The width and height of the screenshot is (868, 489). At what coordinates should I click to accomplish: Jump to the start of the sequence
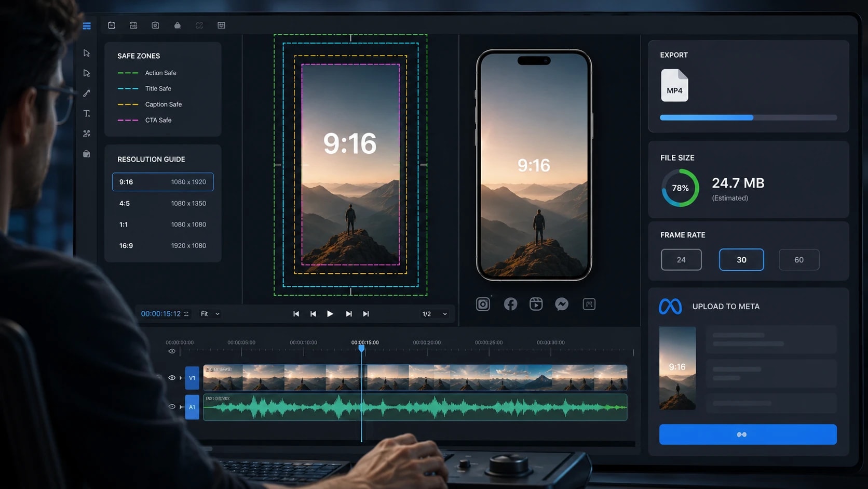pos(296,314)
